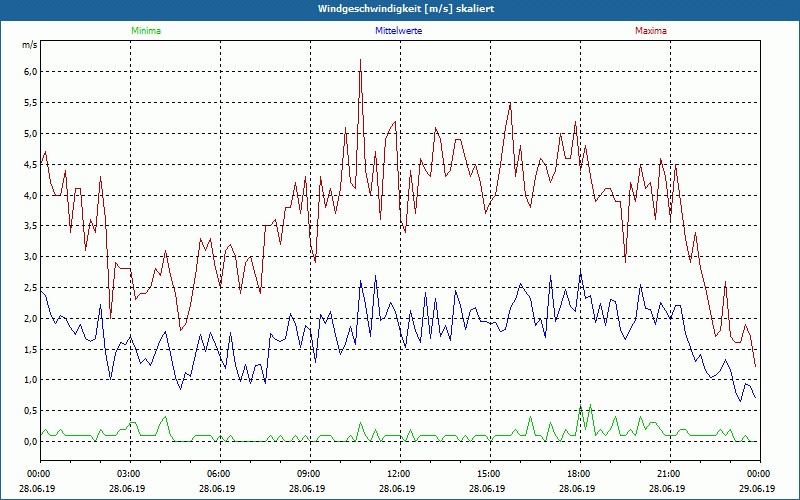Click the Windgeschwindigkeit chart title
The width and height of the screenshot is (800, 500).
click(406, 9)
